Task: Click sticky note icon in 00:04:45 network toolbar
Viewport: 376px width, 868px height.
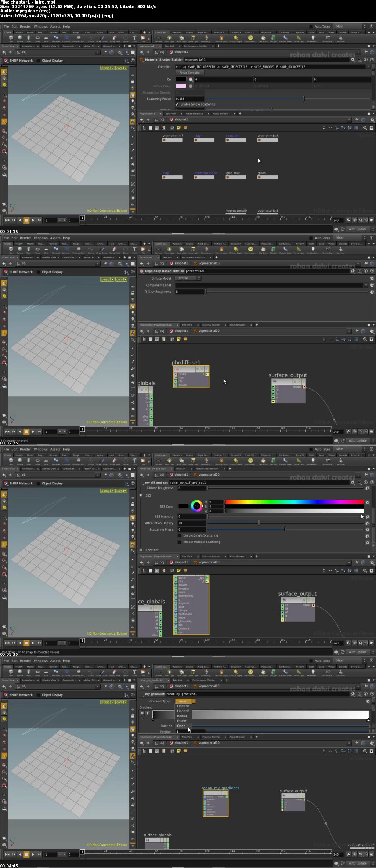Action: point(179,751)
